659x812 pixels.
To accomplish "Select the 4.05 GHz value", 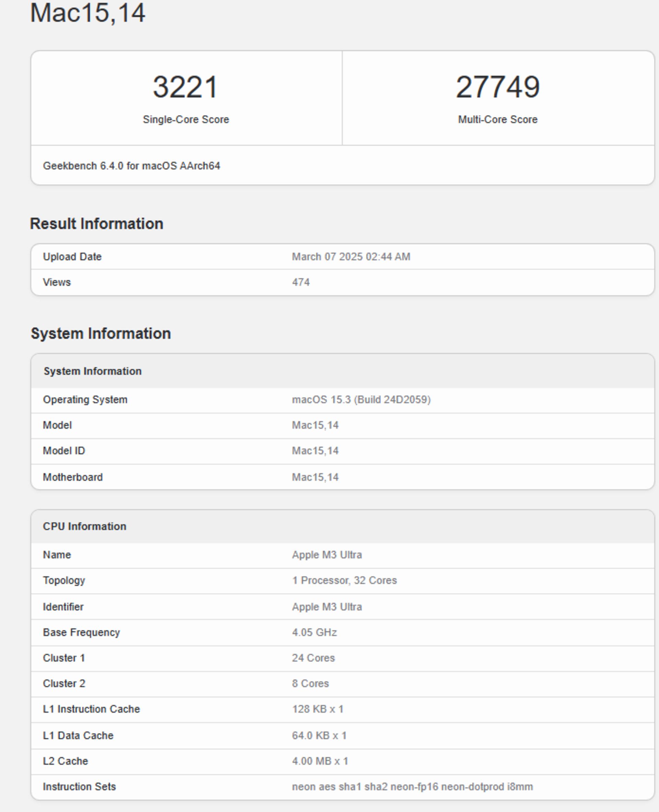I will pyautogui.click(x=314, y=632).
